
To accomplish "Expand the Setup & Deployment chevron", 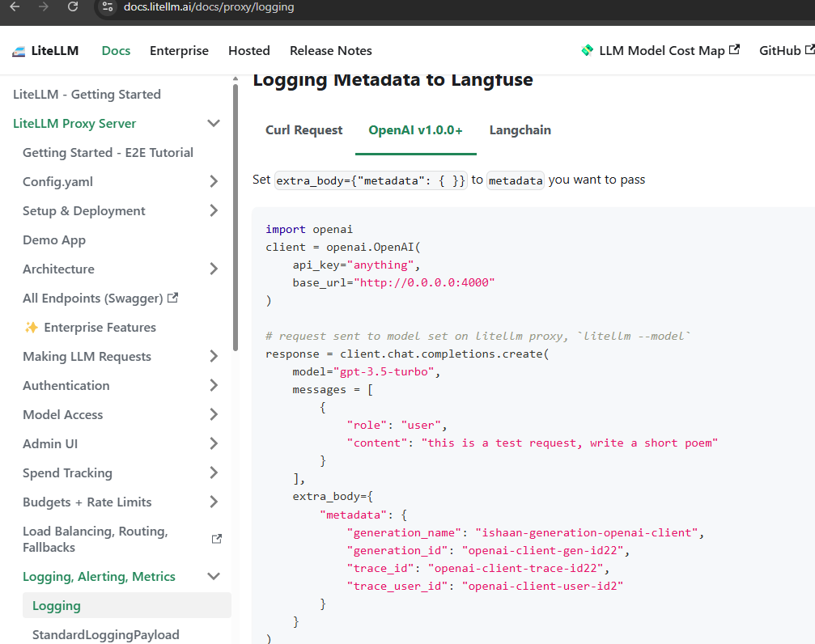I will [x=214, y=211].
